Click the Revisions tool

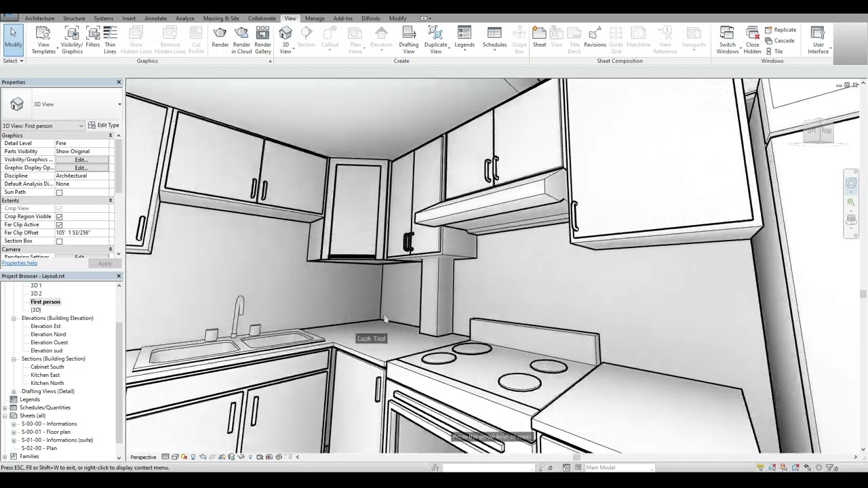[595, 37]
